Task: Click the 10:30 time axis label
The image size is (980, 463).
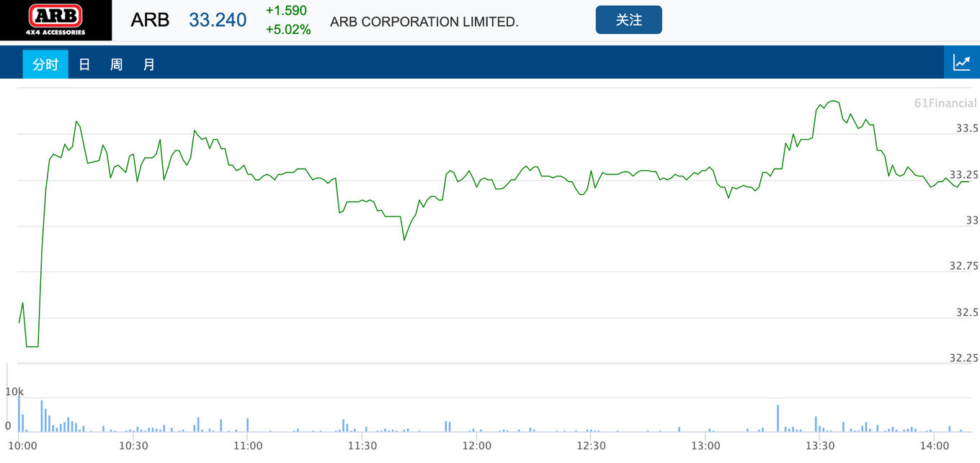Action: (x=133, y=446)
